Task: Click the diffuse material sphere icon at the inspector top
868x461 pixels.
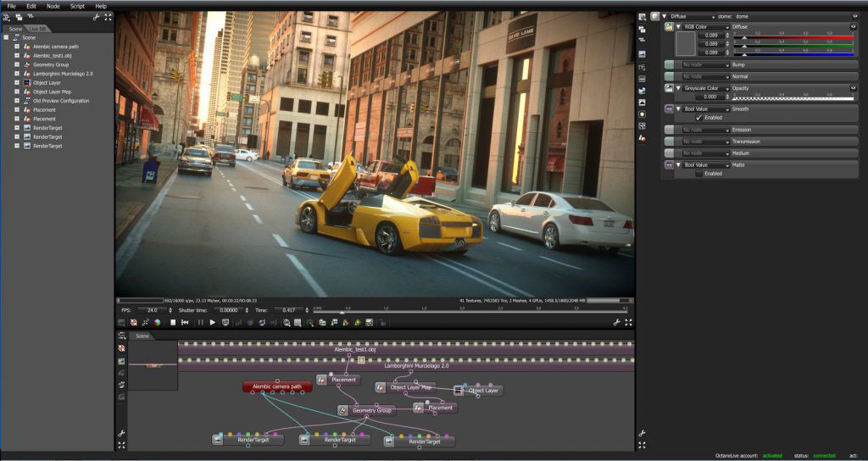Action: point(655,17)
